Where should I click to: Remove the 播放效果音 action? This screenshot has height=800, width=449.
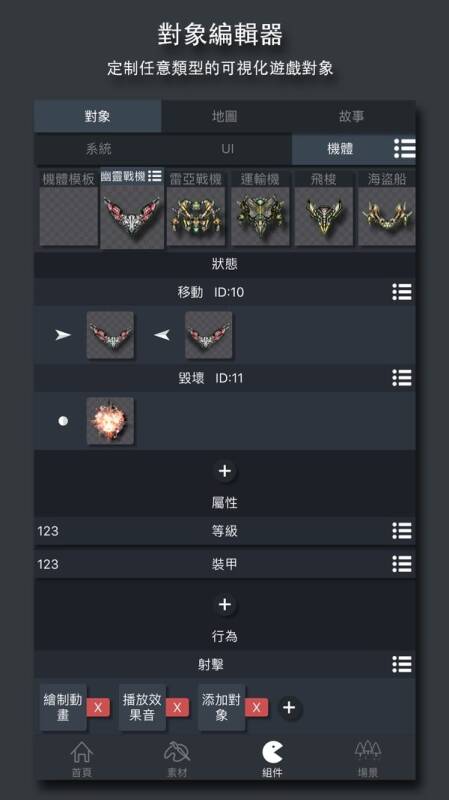coord(177,708)
